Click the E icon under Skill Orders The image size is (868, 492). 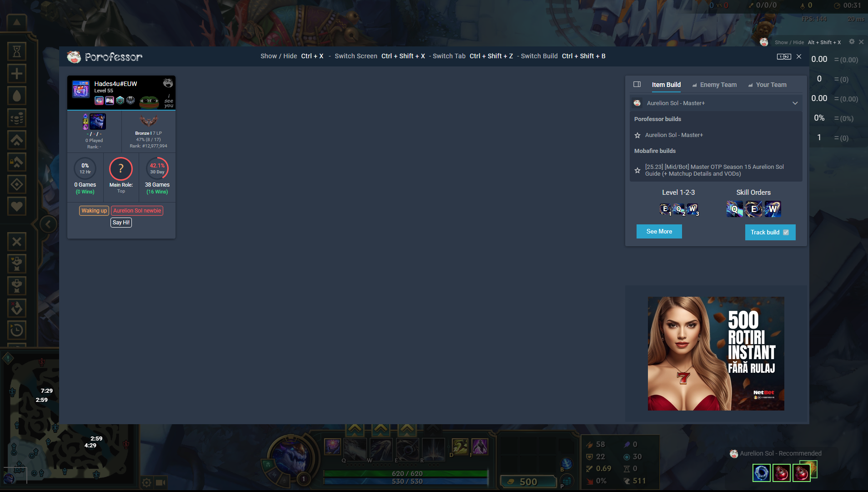pos(753,209)
